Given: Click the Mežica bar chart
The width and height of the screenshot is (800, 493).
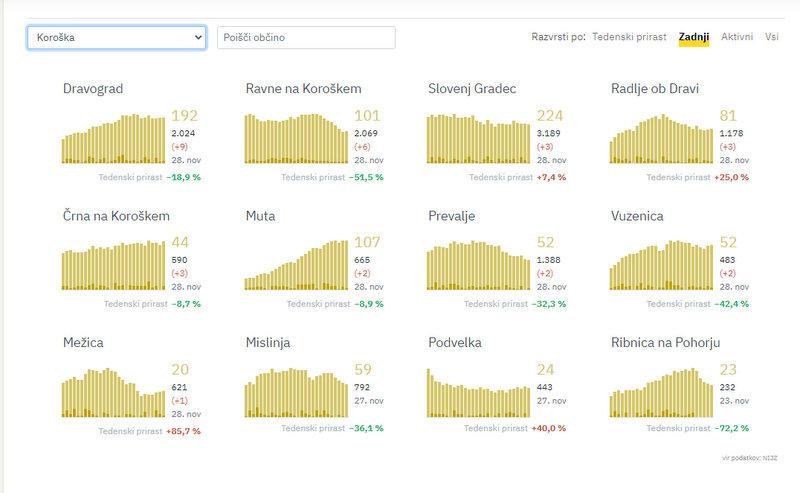Looking at the screenshot, I should tap(113, 392).
